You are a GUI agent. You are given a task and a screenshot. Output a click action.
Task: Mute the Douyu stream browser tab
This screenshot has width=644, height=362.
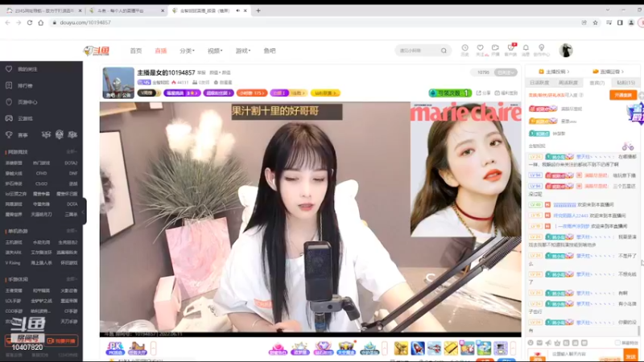[x=237, y=10]
